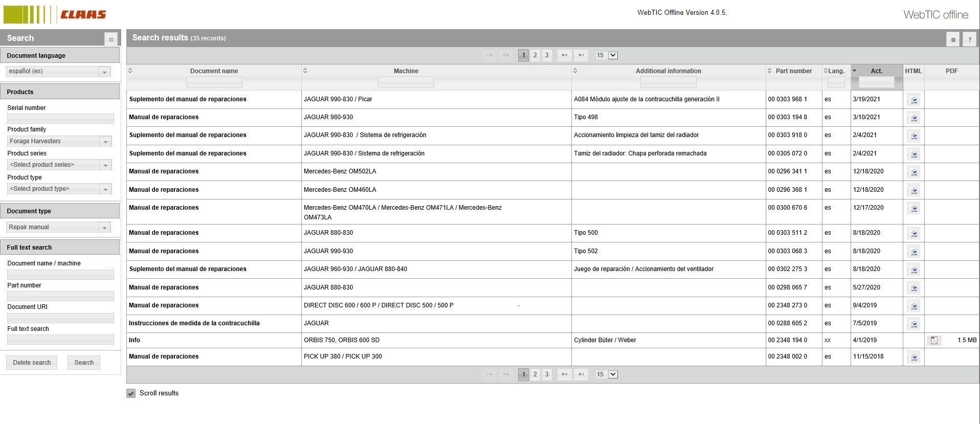Go to next page using top pager arrow

pyautogui.click(x=565, y=55)
